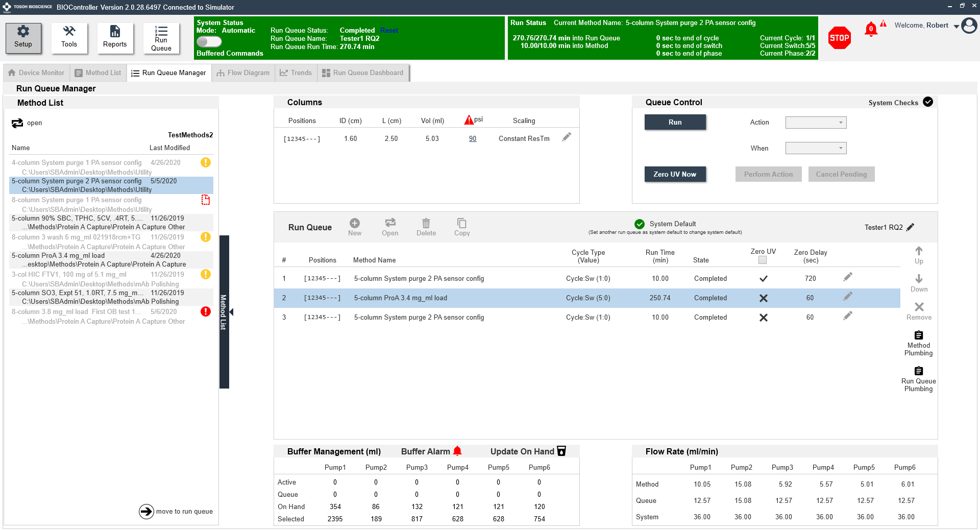Open the Action dropdown
Viewport: 980px width, 531px height.
coord(816,123)
